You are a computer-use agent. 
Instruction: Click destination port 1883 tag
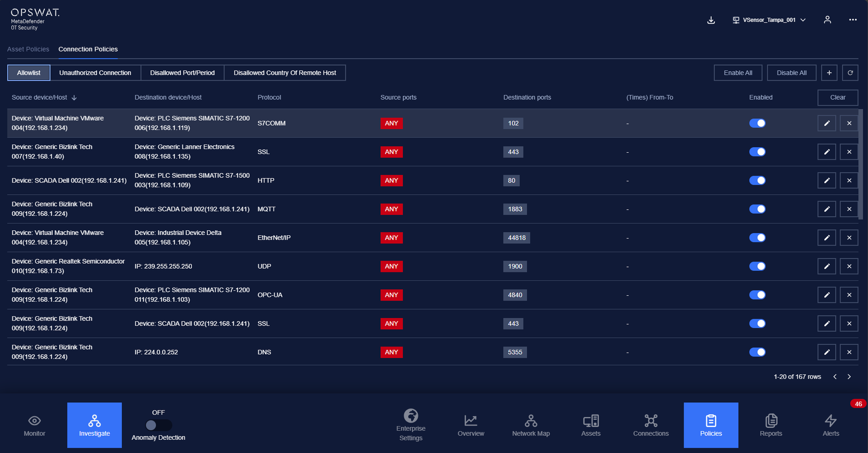515,209
